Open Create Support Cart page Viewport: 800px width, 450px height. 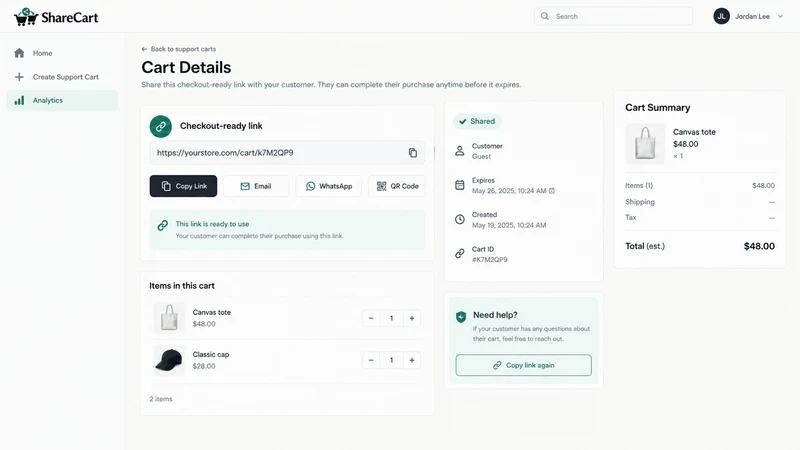coord(62,77)
